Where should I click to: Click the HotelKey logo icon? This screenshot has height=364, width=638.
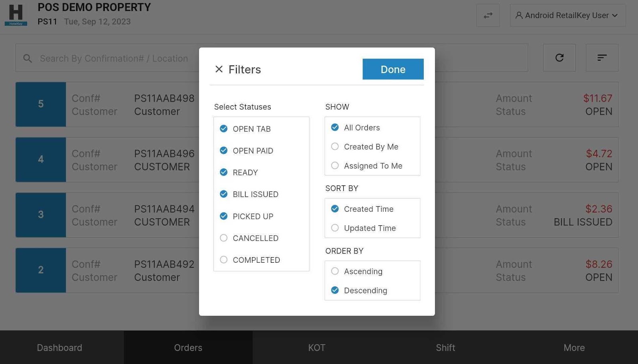(x=16, y=15)
